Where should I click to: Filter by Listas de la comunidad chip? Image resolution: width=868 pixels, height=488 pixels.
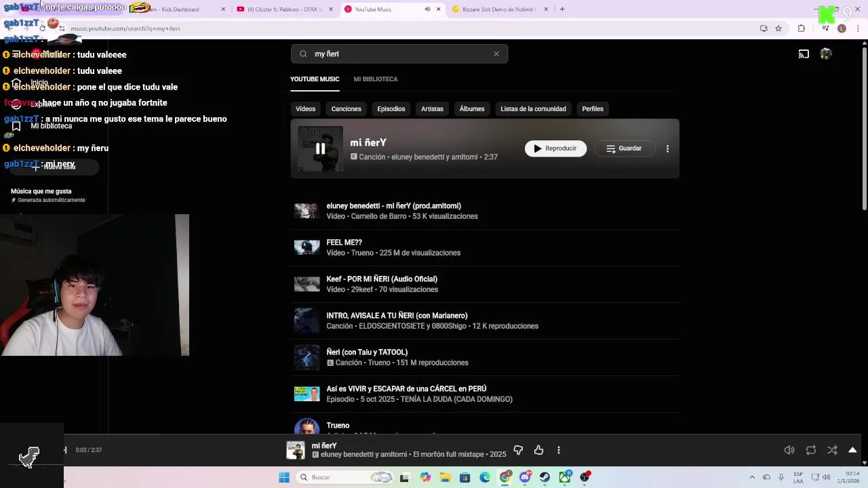(x=533, y=108)
